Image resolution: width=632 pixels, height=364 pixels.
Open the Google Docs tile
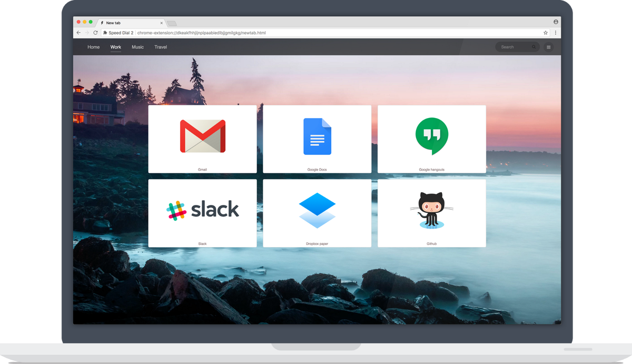pos(317,139)
